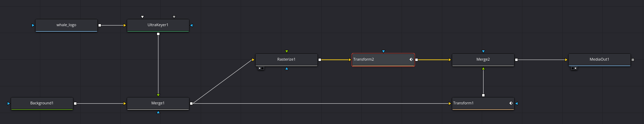Select the Merge2 node

(483, 60)
